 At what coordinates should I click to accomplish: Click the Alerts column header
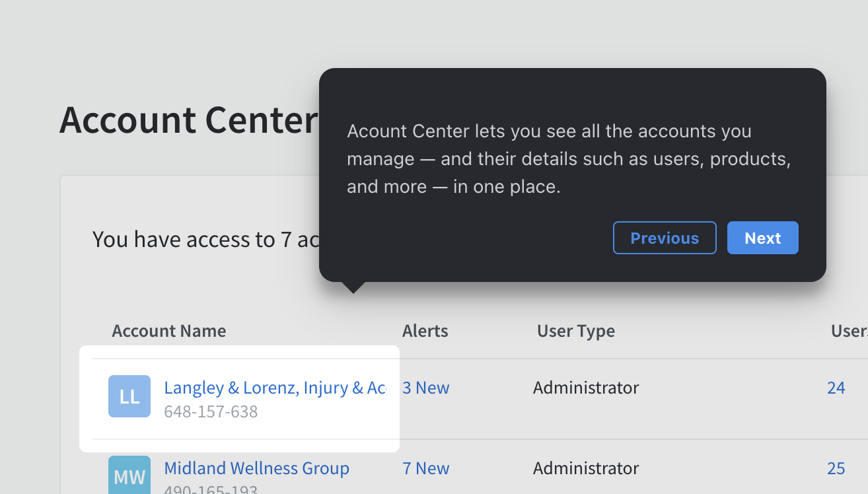coord(425,331)
